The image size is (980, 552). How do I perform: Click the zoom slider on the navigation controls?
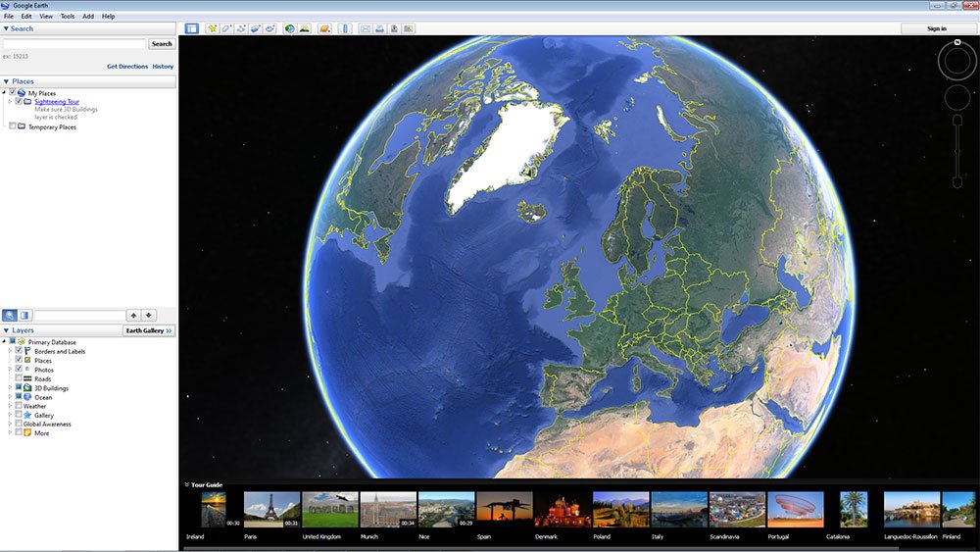(956, 151)
